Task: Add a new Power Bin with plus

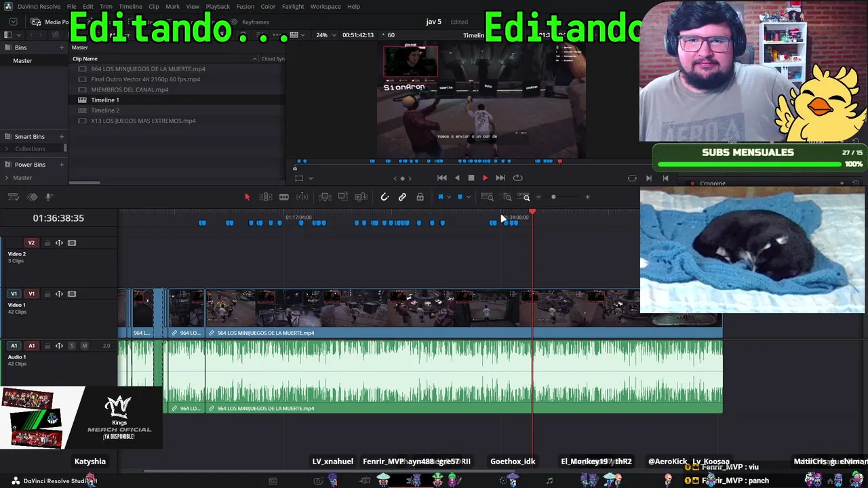Action: coord(62,164)
